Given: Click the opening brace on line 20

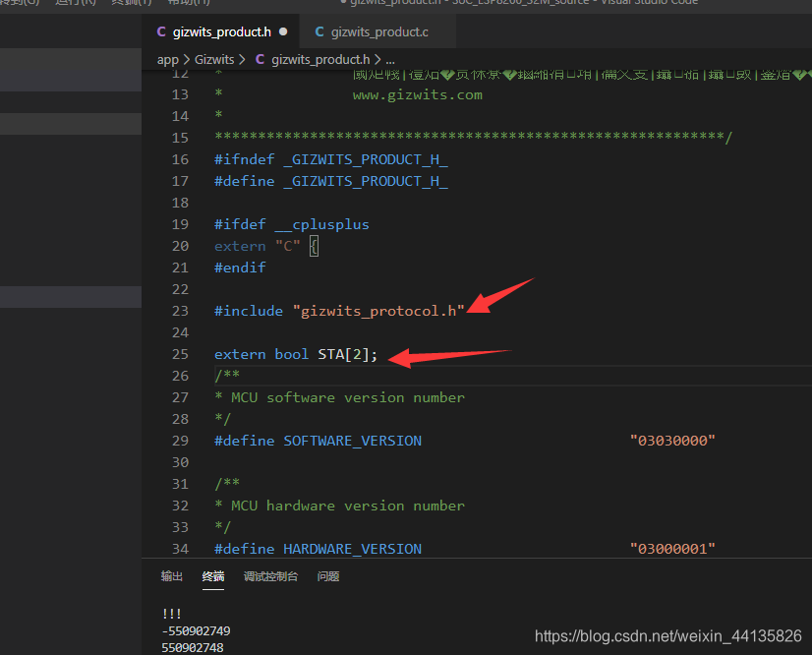Looking at the screenshot, I should (x=314, y=246).
